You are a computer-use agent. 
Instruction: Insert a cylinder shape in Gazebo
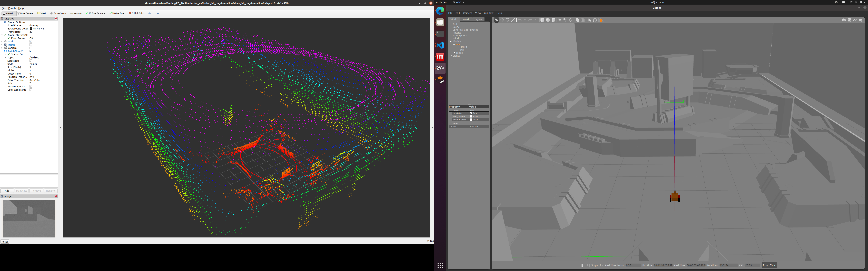tap(553, 20)
